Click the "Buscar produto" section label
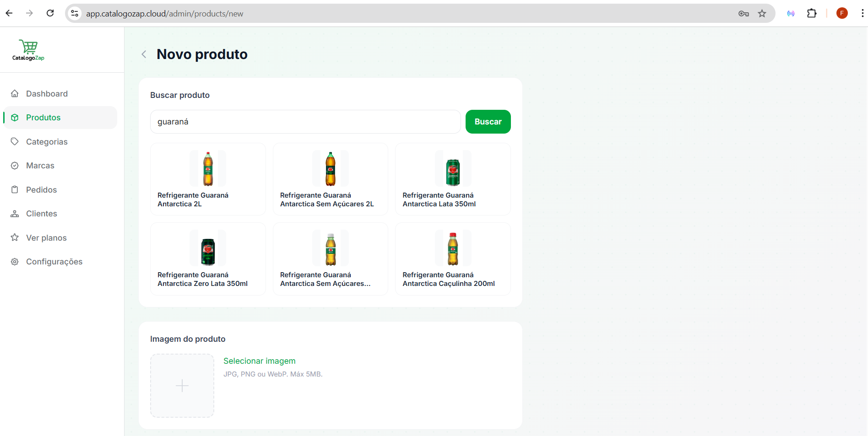 pyautogui.click(x=180, y=95)
